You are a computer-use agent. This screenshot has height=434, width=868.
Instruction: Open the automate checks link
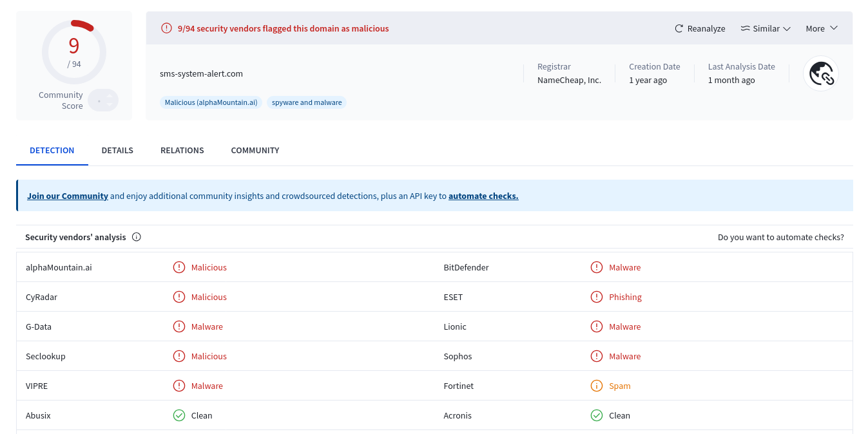click(x=483, y=196)
